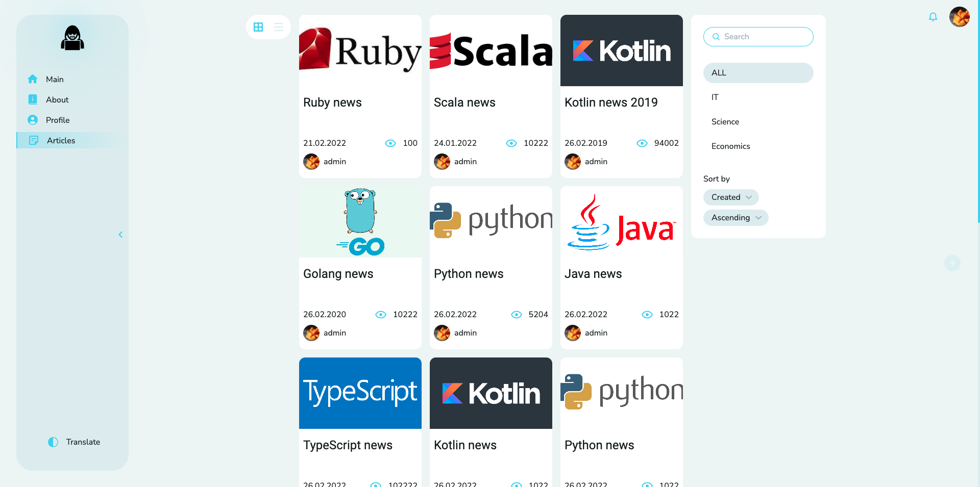Viewport: 980px width, 487px height.
Task: Click the Translate button
Action: click(83, 442)
